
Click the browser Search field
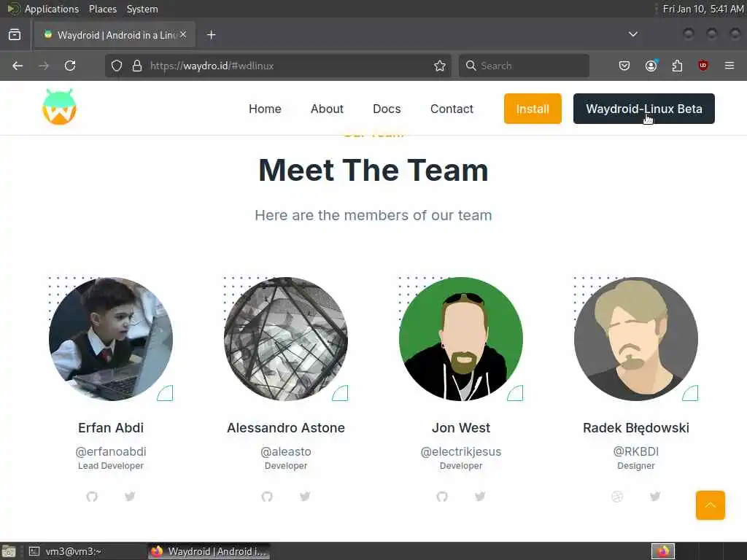524,66
